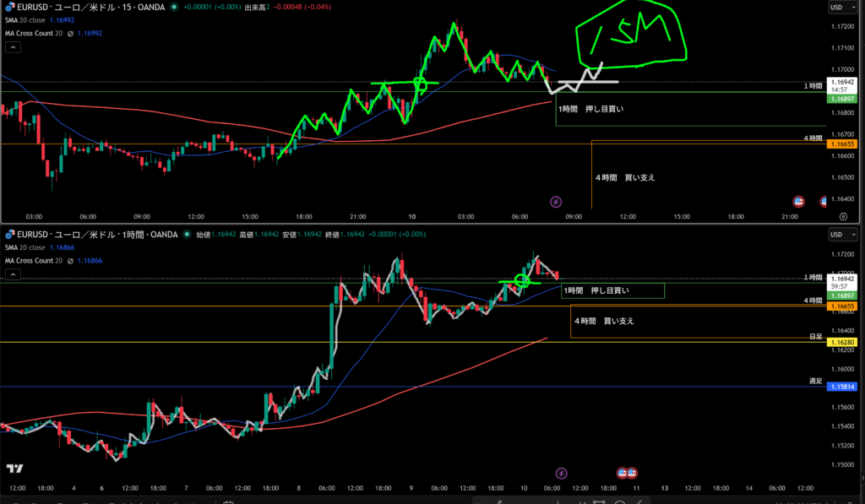Viewport: 865px width, 504px height.
Task: Open the US flag economic event on the lower chart
Action: [x=627, y=474]
